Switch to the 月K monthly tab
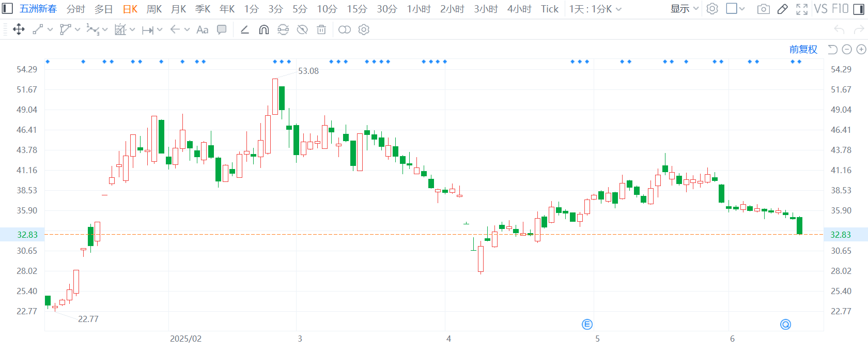Image resolution: width=868 pixels, height=352 pixels. pos(179,9)
